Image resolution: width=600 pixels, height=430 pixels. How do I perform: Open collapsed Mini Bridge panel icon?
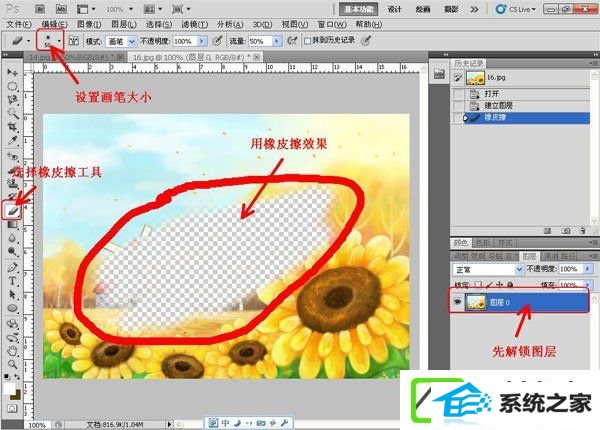pyautogui.click(x=439, y=74)
